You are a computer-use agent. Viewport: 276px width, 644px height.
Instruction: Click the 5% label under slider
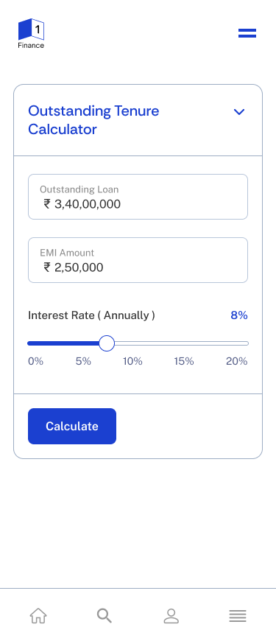click(x=83, y=362)
